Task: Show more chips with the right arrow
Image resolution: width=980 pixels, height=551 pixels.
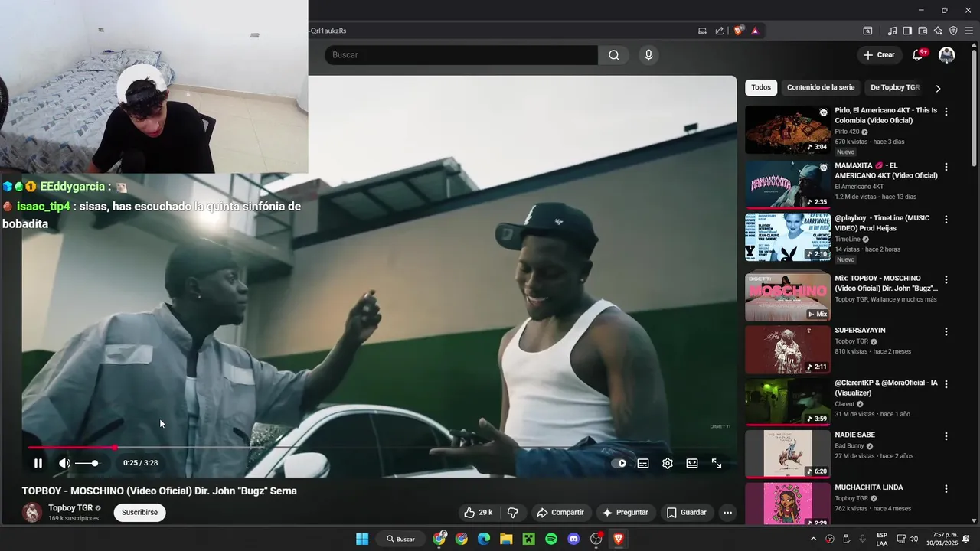Action: tap(938, 88)
